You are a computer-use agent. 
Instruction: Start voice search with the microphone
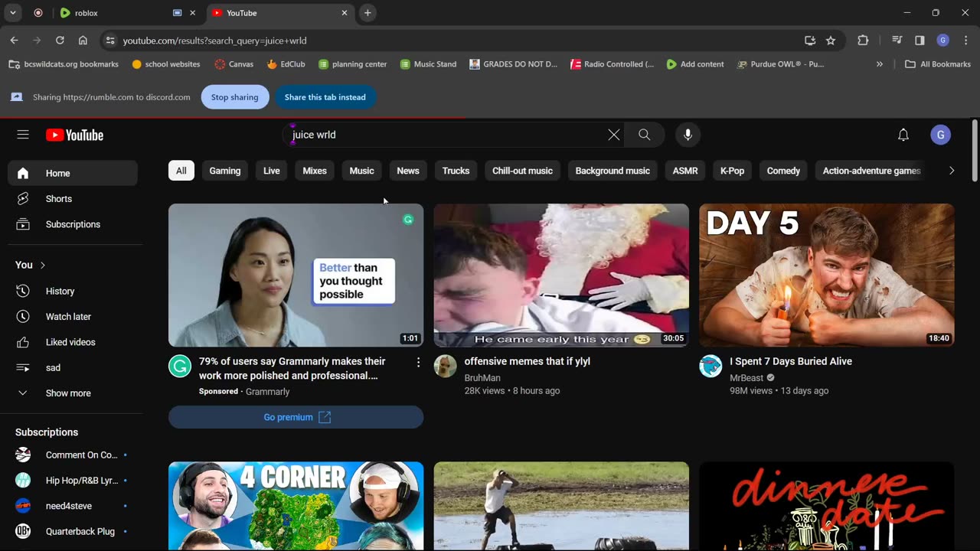688,135
